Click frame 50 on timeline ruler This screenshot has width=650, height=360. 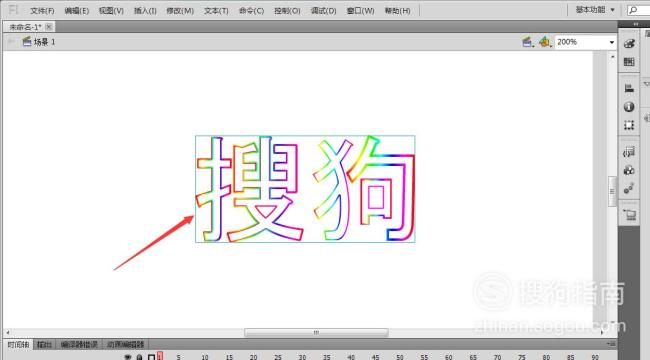pyautogui.click(x=400, y=357)
